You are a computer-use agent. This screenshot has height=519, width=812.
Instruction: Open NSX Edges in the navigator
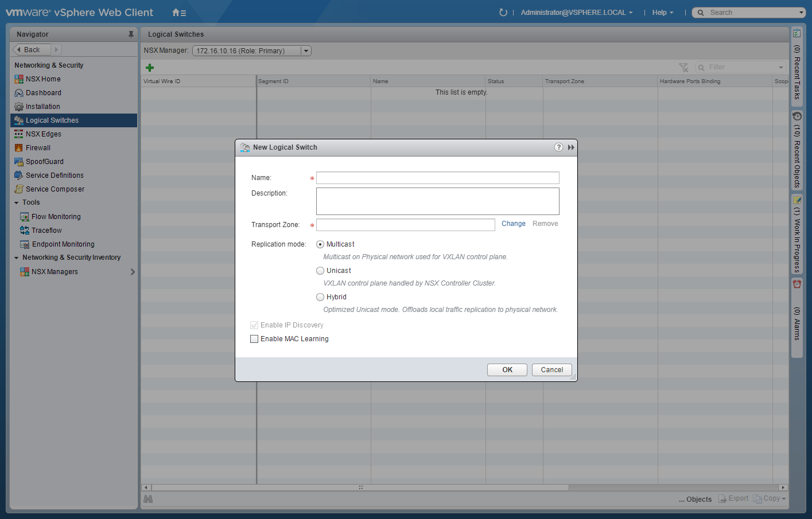point(43,134)
